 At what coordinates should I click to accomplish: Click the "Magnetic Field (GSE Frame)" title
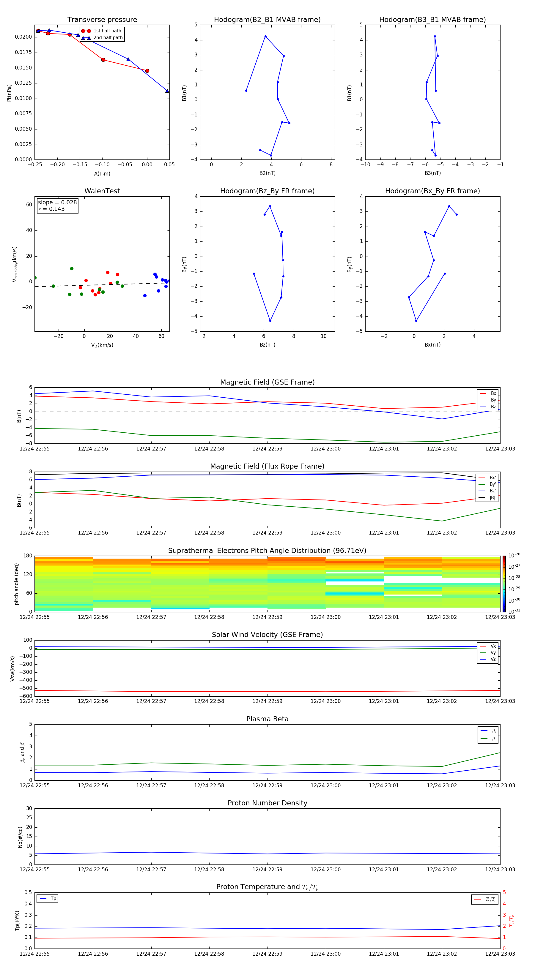pyautogui.click(x=267, y=382)
